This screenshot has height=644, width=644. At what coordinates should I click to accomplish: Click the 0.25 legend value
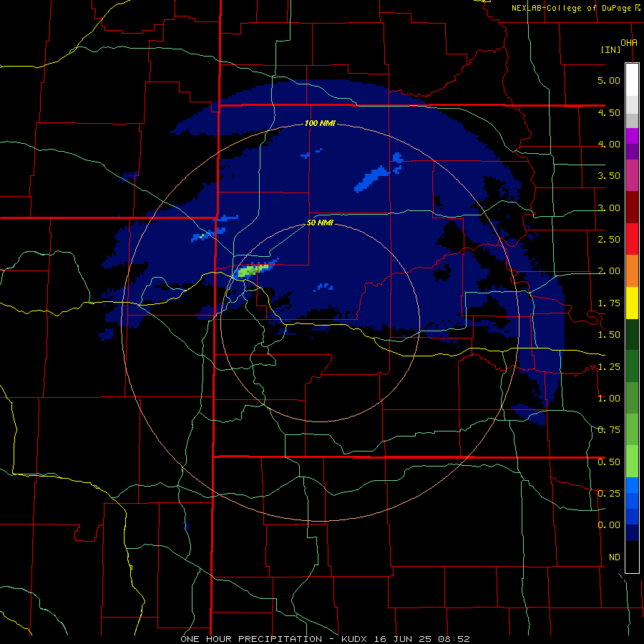[x=609, y=494]
